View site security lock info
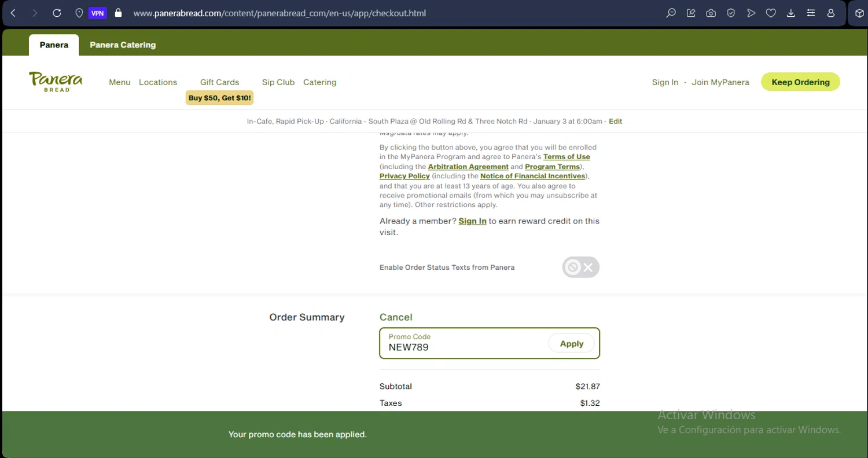 [x=119, y=13]
